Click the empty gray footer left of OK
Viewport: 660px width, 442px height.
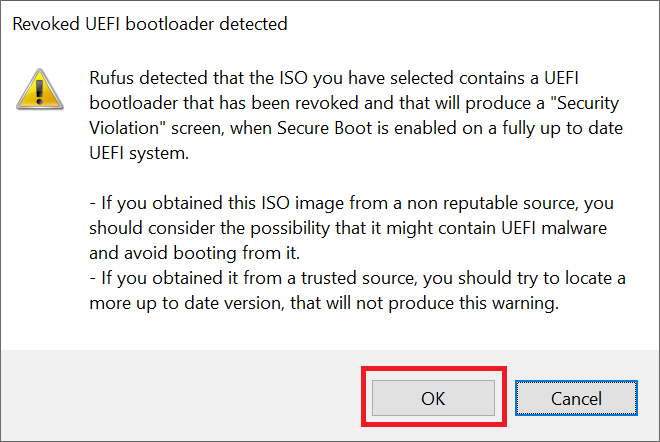pyautogui.click(x=180, y=398)
